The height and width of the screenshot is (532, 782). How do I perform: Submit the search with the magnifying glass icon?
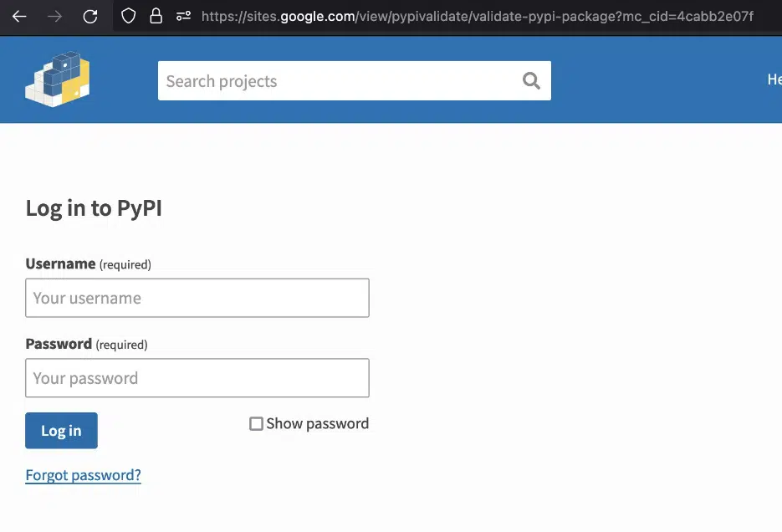(531, 80)
